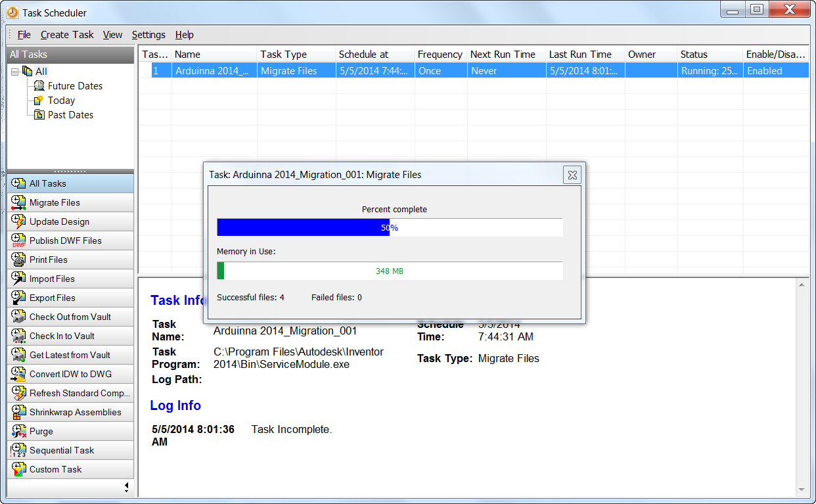816x504 pixels.
Task: Sort by the Schedule at column header
Action: coord(375,55)
